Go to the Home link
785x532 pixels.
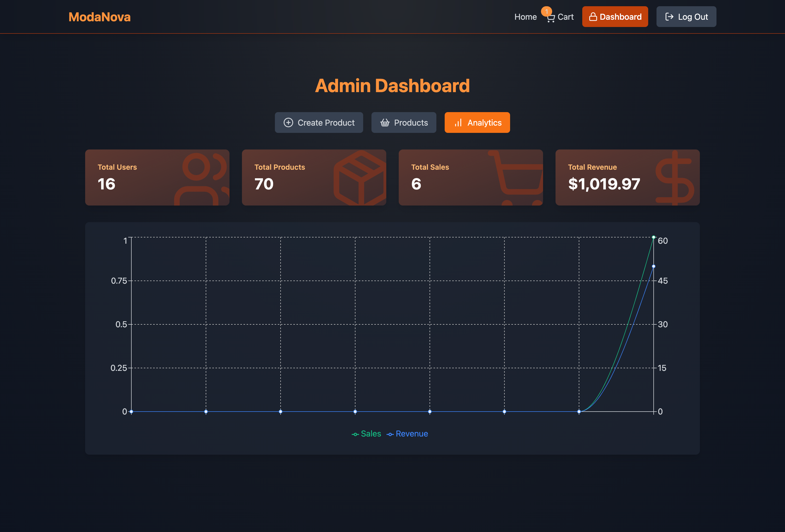pyautogui.click(x=525, y=17)
